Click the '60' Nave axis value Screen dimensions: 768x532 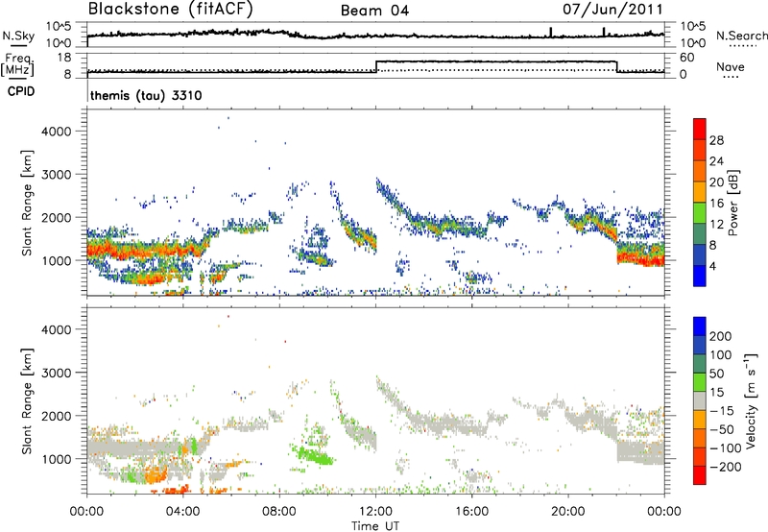coord(686,58)
